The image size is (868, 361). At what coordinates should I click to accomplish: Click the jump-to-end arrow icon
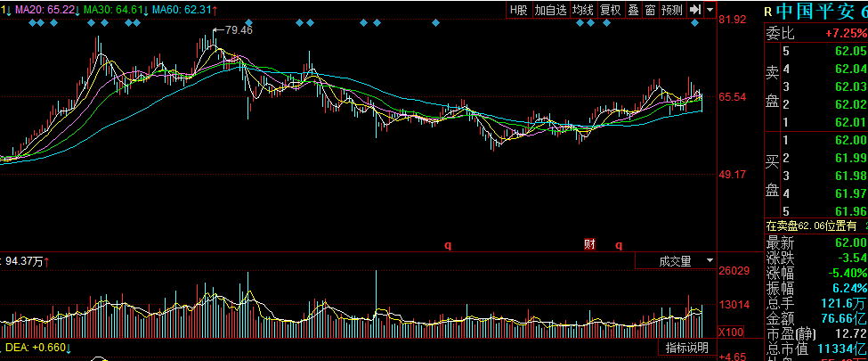[x=695, y=10]
